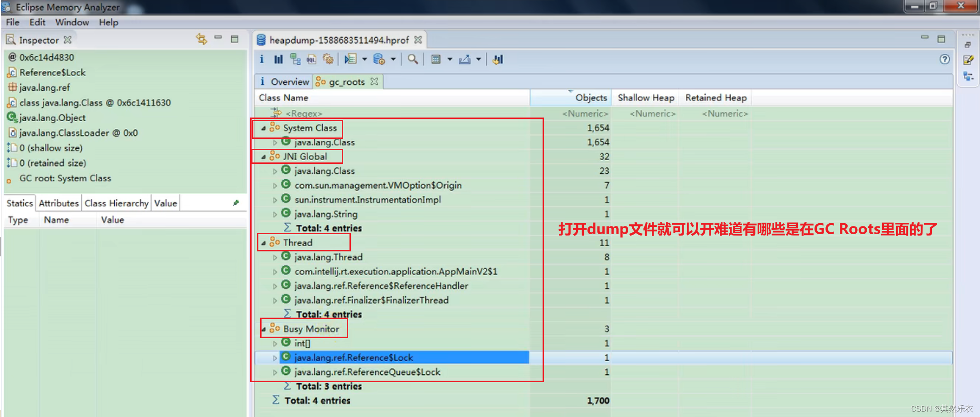Click the Regex filter field
980x417 pixels.
[303, 113]
